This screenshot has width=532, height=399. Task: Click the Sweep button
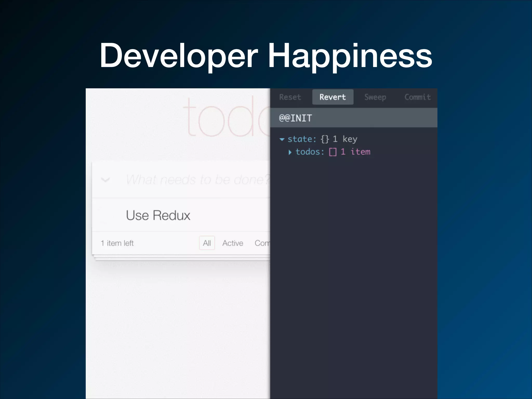[375, 97]
